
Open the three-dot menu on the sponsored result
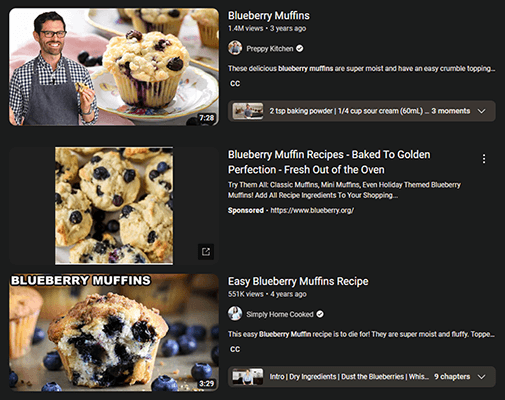(484, 159)
